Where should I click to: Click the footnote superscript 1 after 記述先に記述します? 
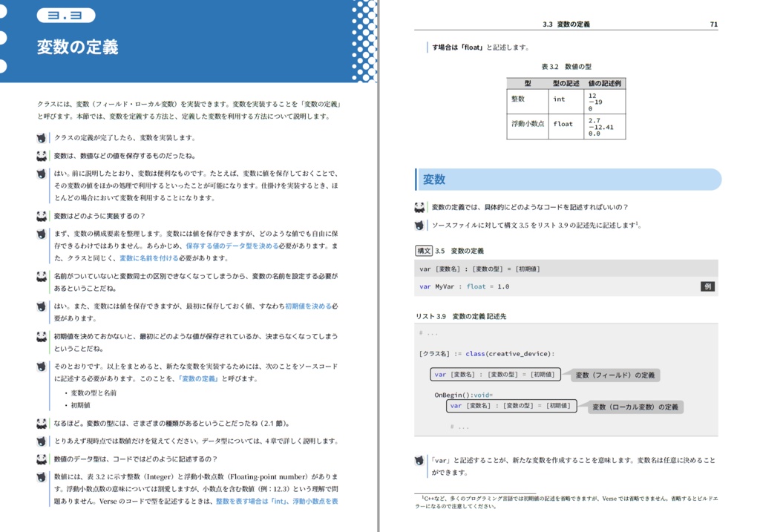(635, 225)
